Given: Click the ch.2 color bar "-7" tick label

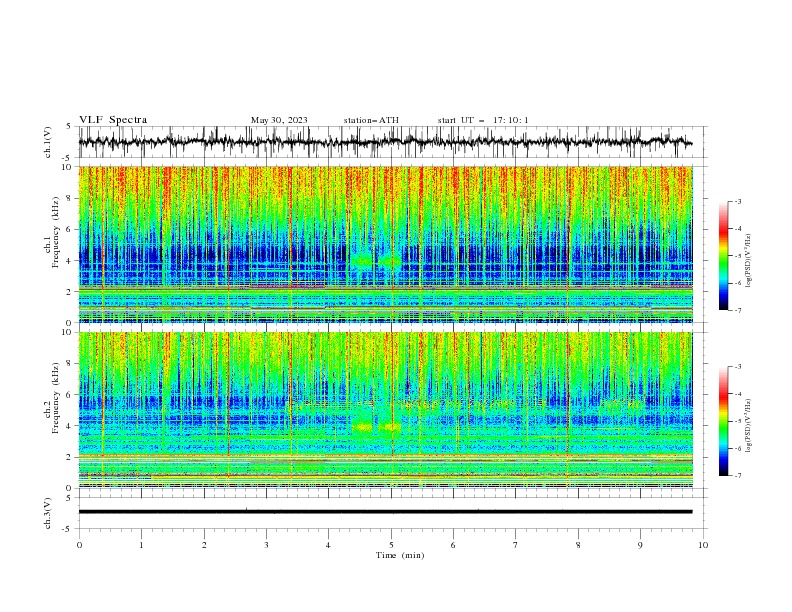Looking at the screenshot, I should tap(737, 476).
